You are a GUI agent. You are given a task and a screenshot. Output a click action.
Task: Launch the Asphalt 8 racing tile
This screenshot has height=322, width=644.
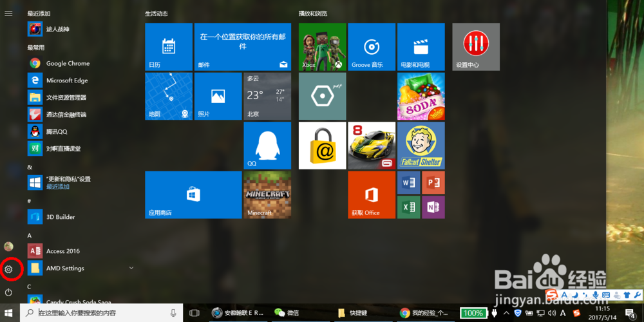[x=372, y=146]
